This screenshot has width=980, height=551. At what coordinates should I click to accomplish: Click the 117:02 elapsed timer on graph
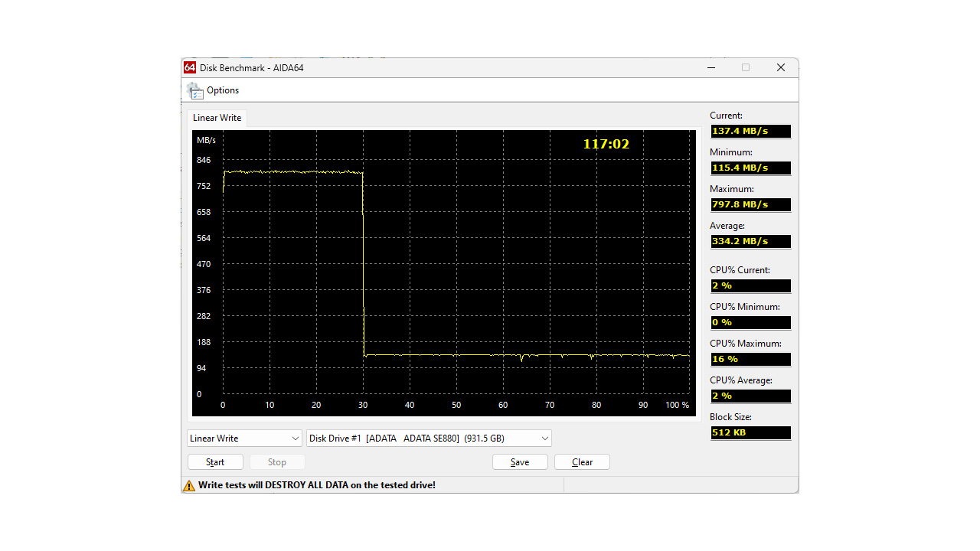pyautogui.click(x=606, y=144)
